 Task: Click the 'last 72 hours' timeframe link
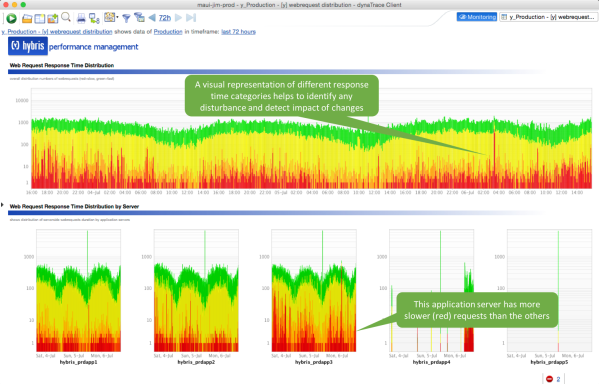click(x=238, y=32)
